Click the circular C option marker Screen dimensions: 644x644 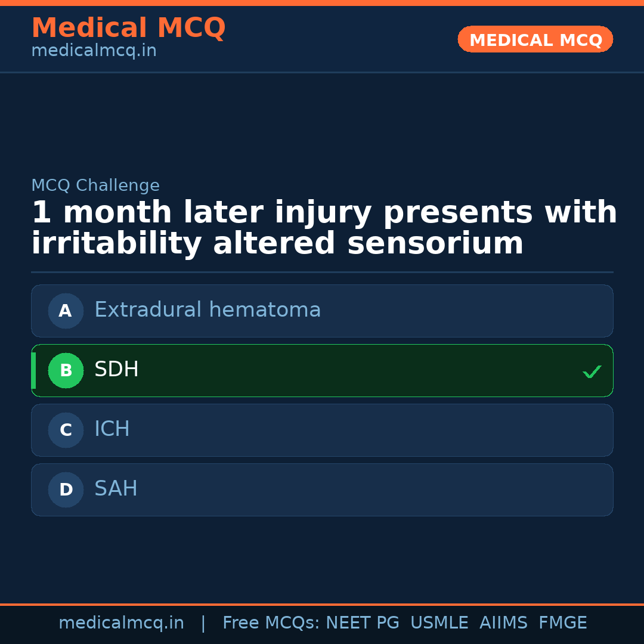[x=66, y=430]
